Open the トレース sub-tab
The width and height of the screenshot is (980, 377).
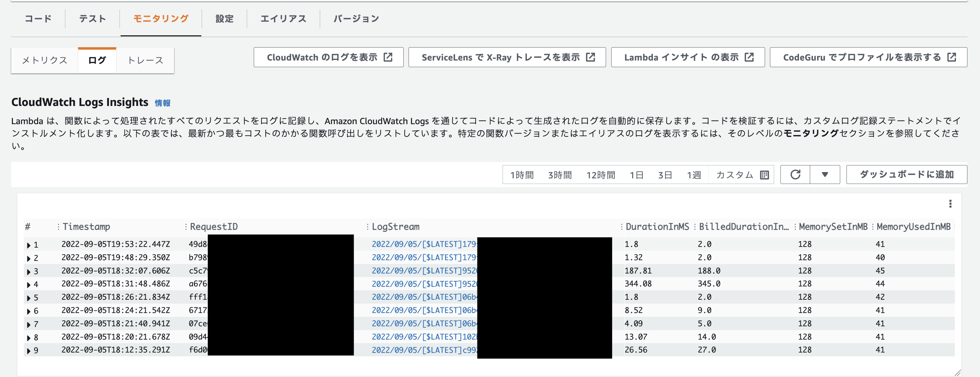[145, 60]
